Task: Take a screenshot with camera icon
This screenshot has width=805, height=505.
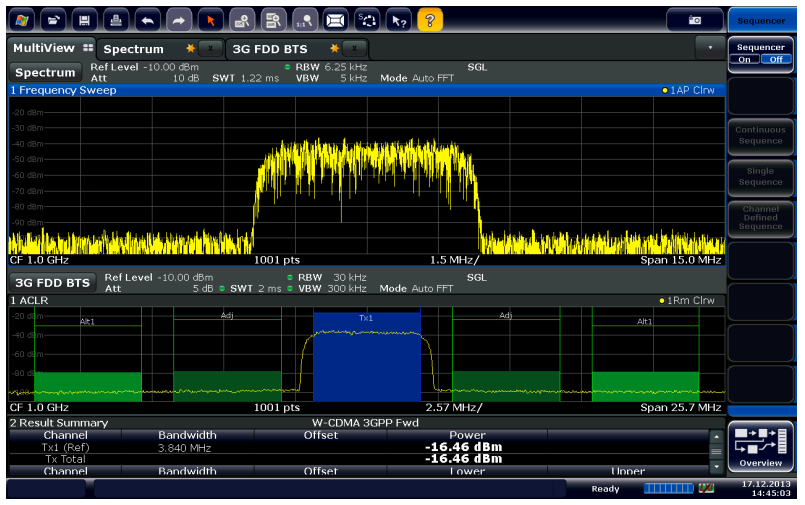Action: coord(695,20)
